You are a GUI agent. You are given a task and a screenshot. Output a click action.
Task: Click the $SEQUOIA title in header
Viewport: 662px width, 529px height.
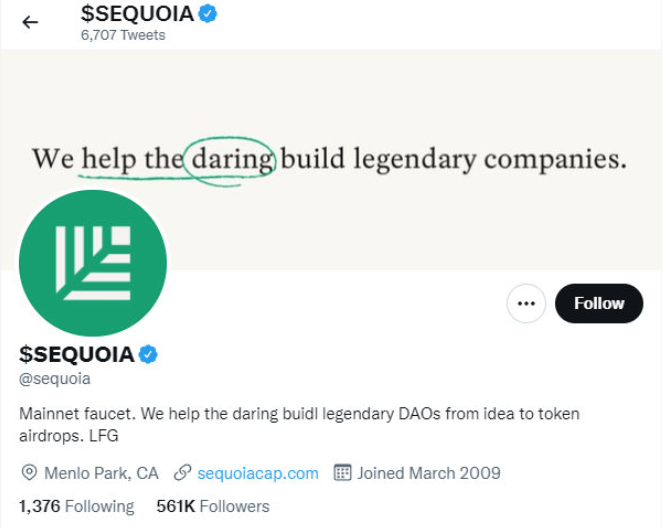pyautogui.click(x=137, y=14)
